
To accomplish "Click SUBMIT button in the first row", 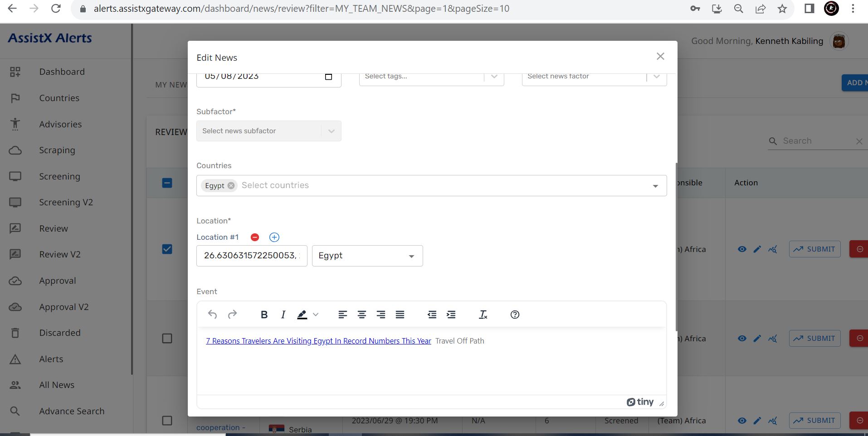I will [x=814, y=249].
